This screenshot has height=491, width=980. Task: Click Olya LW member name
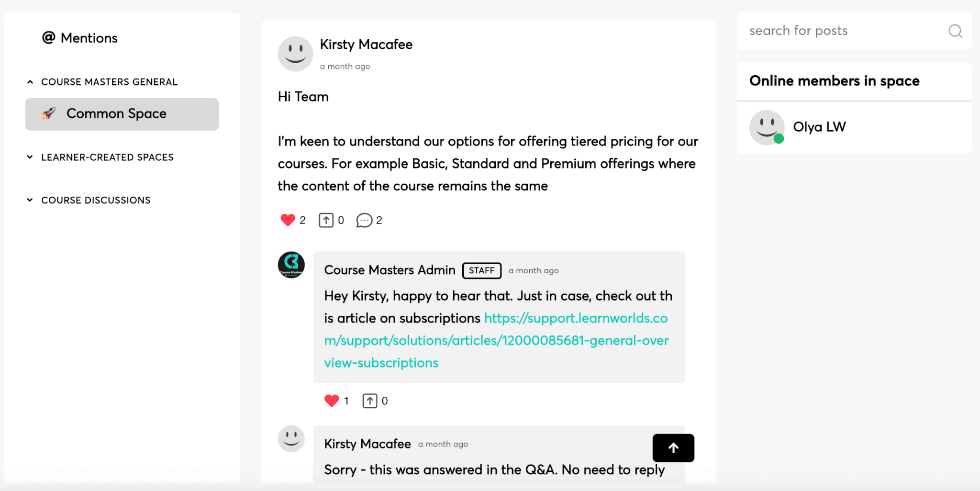(819, 127)
